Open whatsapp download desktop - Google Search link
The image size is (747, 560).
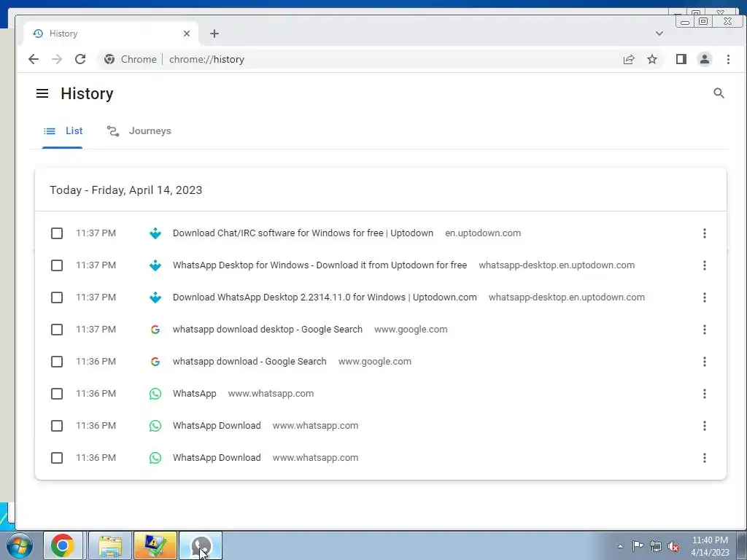pos(267,330)
